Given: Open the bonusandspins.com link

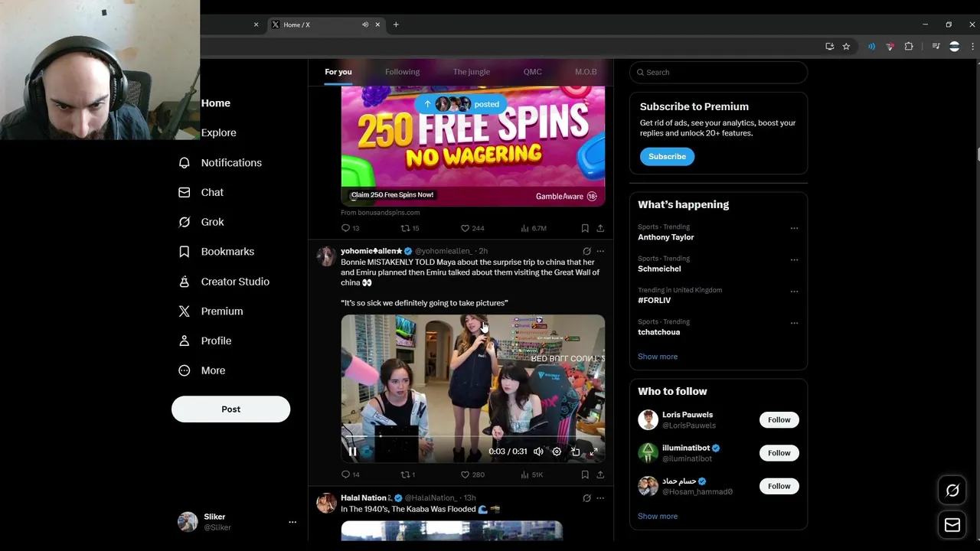Looking at the screenshot, I should pos(381,213).
